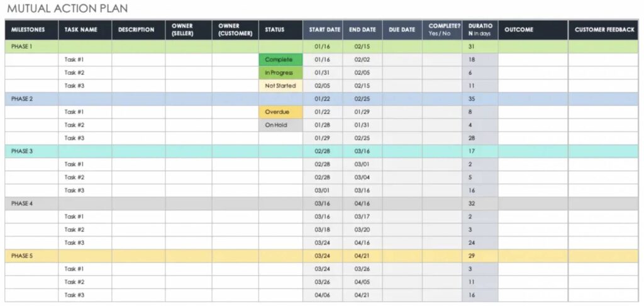
Task: Click the Complete? Yes / No header
Action: (x=442, y=30)
